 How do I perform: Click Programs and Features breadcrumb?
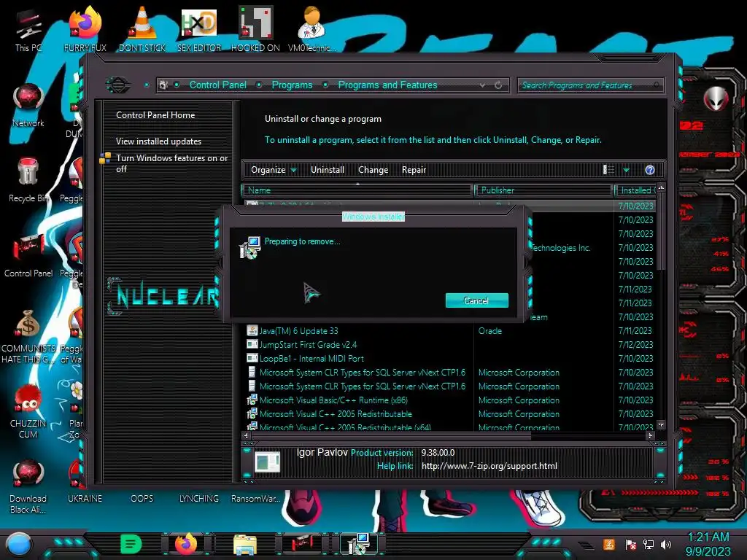click(x=387, y=85)
